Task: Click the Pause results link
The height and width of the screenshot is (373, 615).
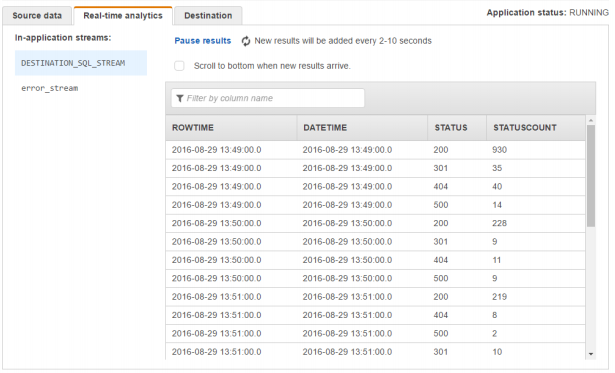Action: pyautogui.click(x=202, y=41)
